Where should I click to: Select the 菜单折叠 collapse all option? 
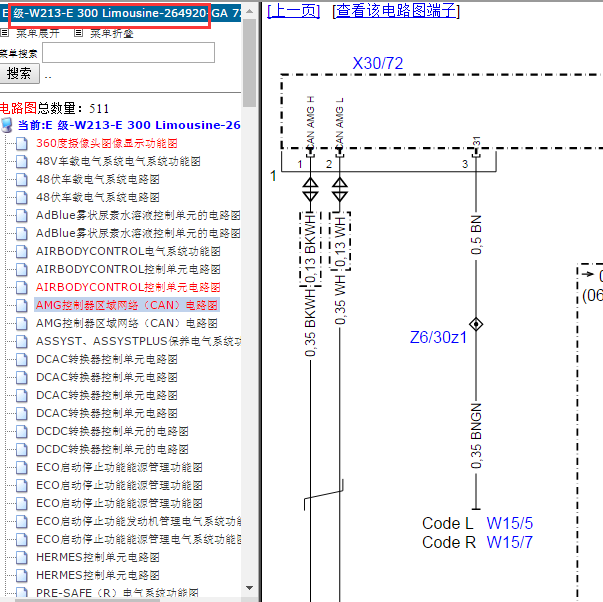tap(112, 33)
